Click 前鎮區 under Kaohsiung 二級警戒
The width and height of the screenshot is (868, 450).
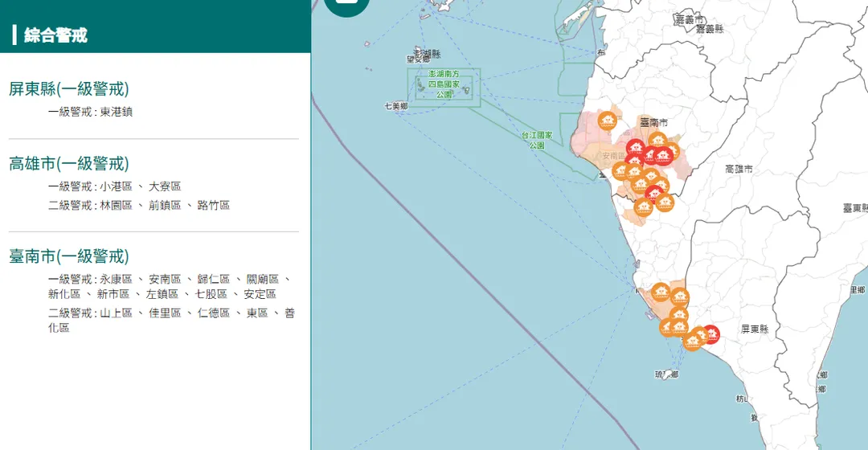(165, 206)
